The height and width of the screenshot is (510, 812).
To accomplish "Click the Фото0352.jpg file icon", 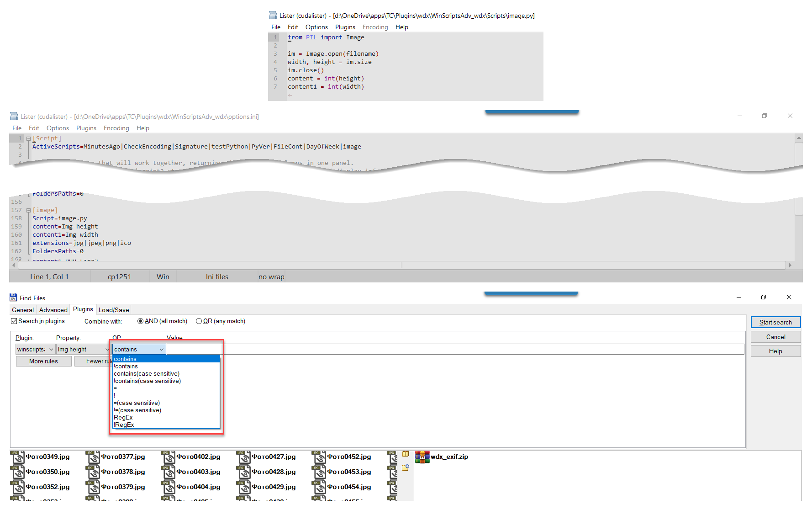I will [17, 487].
